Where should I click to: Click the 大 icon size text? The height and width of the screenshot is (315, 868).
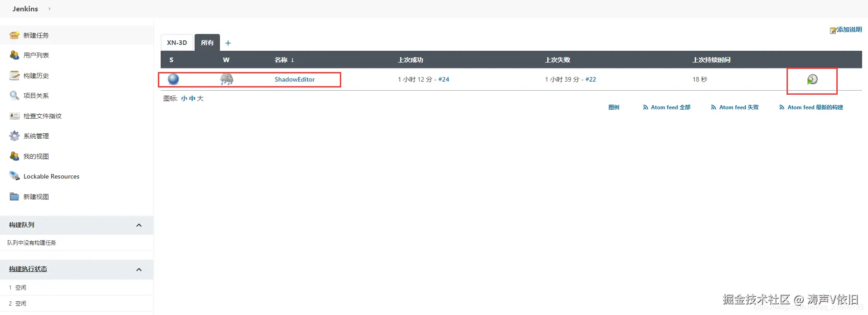(x=200, y=98)
